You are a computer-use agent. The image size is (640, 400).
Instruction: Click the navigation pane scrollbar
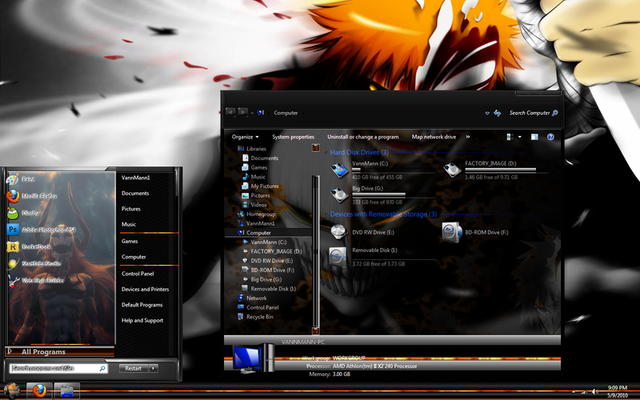(316, 253)
